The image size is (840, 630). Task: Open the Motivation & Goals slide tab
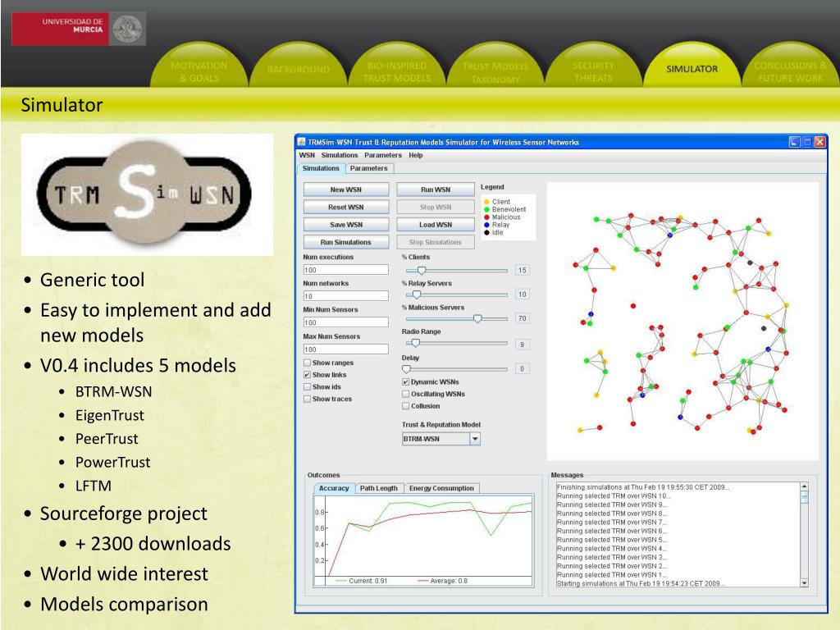(x=199, y=71)
